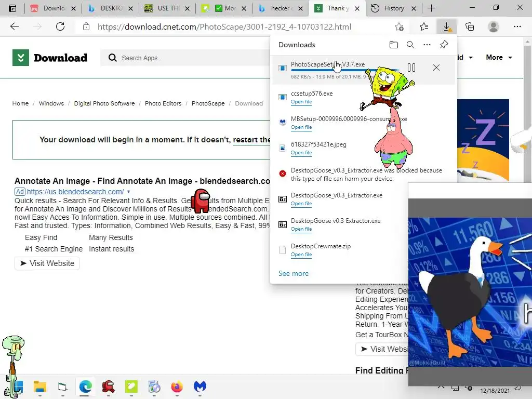Open Microsoft Edge from taskbar
532x399 pixels.
(x=86, y=387)
